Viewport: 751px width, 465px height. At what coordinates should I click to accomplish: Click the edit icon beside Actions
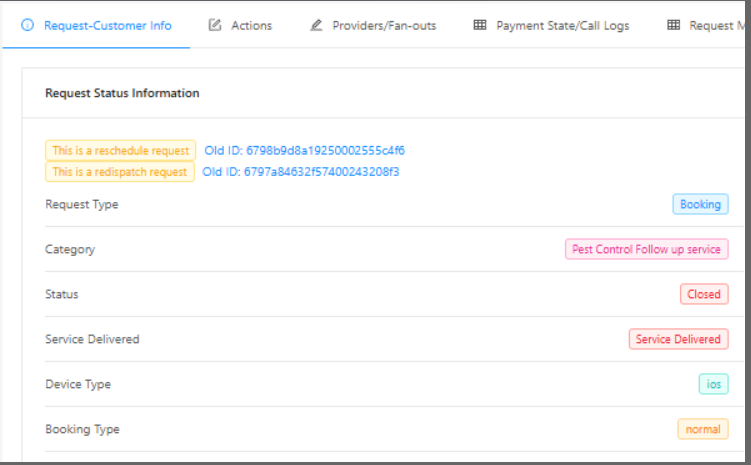pyautogui.click(x=215, y=25)
